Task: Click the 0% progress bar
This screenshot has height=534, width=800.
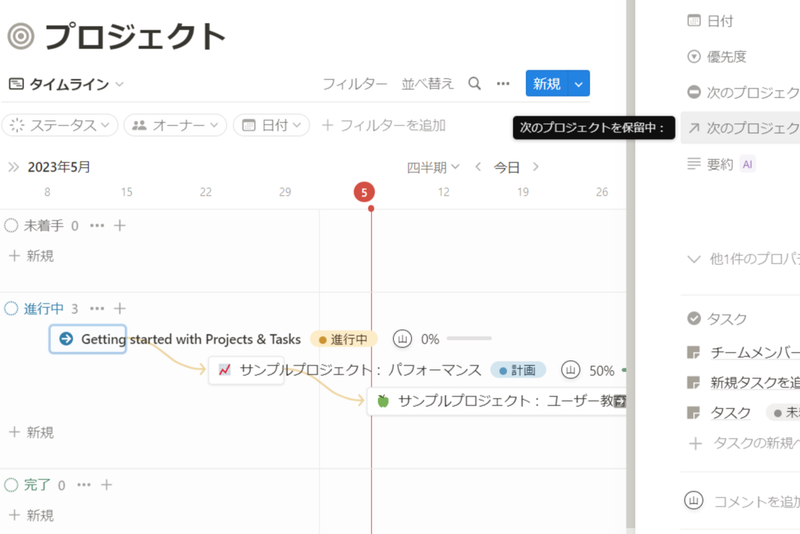Action: click(x=469, y=339)
